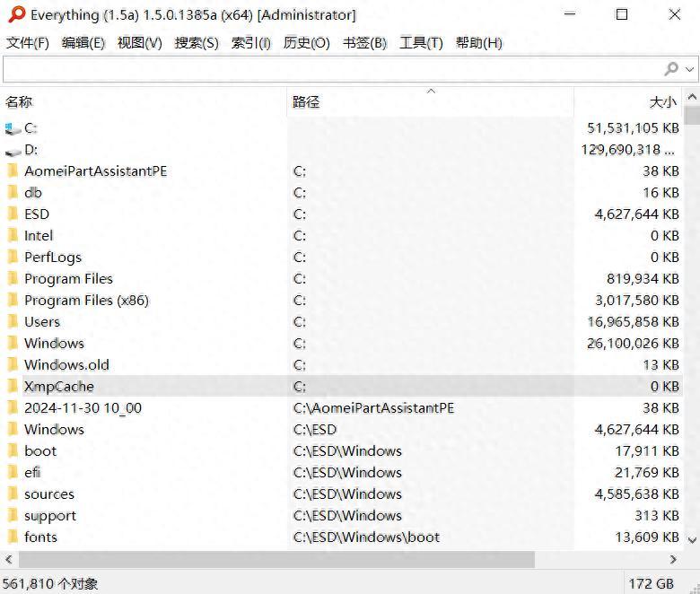The image size is (700, 594).
Task: Click the C: drive icon
Action: point(13,128)
